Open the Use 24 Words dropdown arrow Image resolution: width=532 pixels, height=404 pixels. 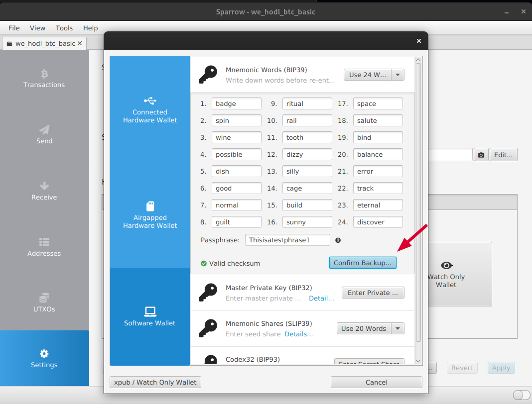click(398, 75)
